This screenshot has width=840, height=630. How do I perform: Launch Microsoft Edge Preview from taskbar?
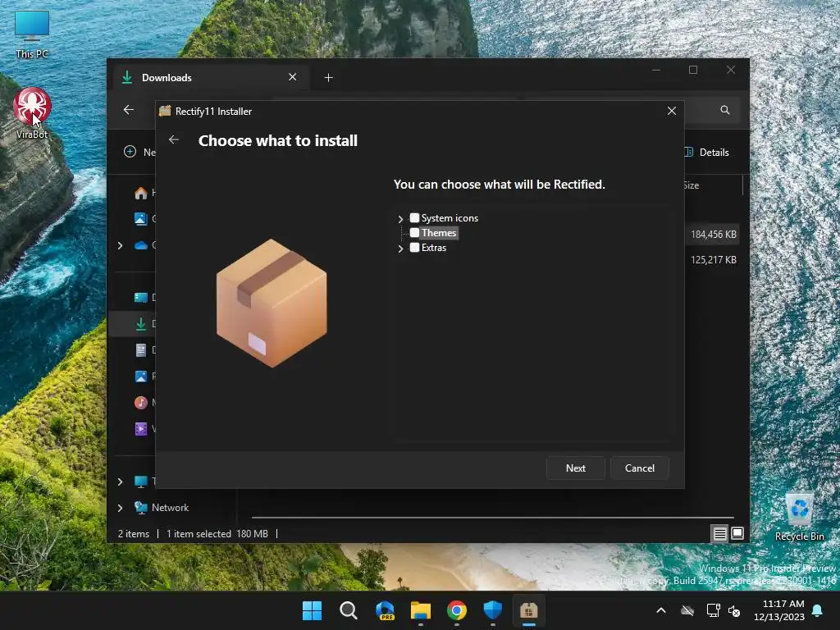(385, 610)
